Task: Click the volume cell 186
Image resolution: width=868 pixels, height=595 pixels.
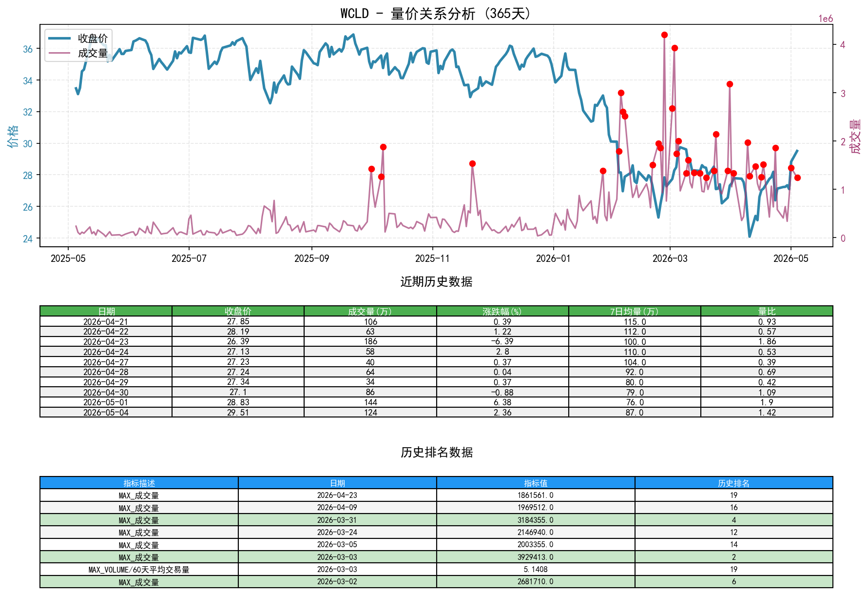Action: [370, 341]
